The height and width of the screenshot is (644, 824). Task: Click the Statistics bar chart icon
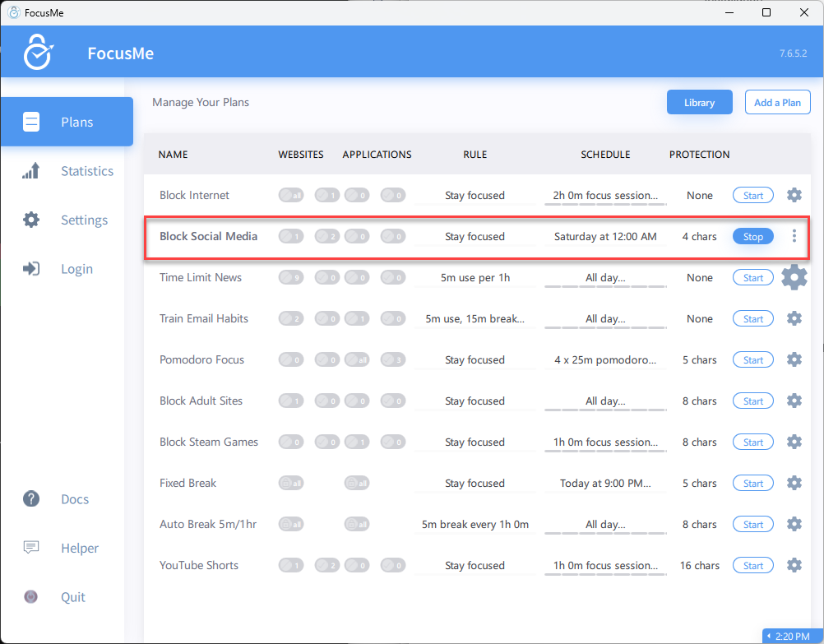click(31, 171)
